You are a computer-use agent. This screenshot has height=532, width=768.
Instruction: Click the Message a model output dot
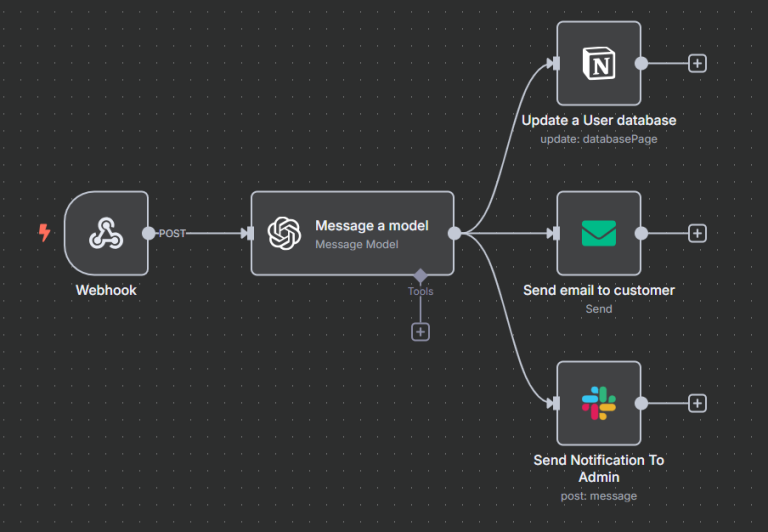[454, 233]
